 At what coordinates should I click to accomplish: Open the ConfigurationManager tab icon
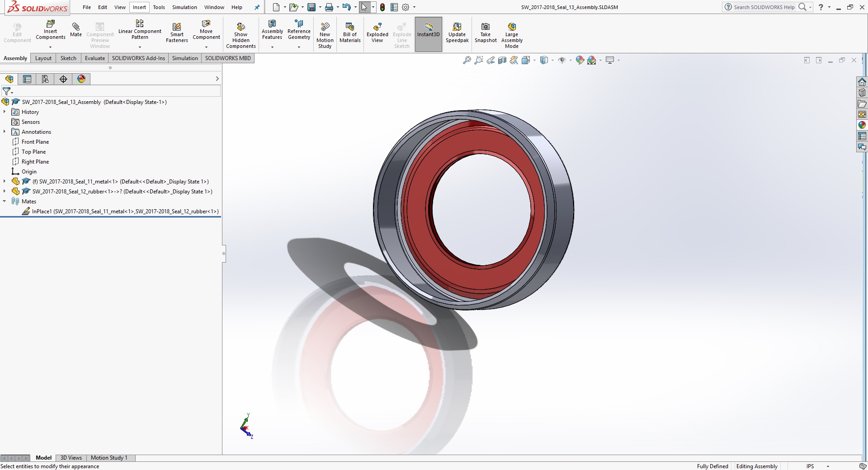click(45, 79)
